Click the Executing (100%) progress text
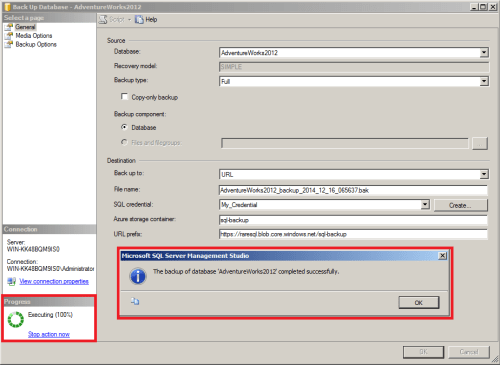500x365 pixels. click(50, 315)
